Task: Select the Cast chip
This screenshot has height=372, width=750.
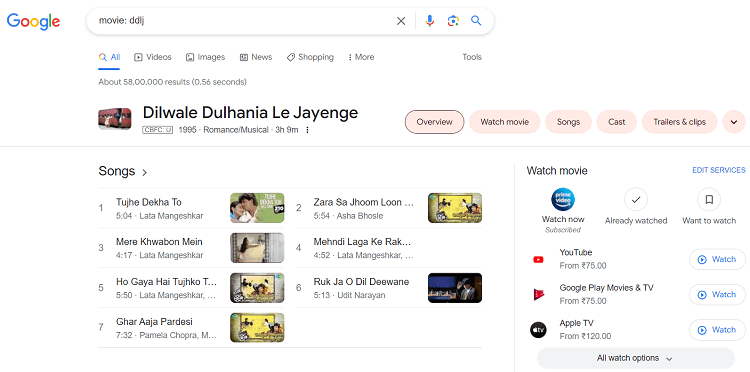Action: click(617, 122)
